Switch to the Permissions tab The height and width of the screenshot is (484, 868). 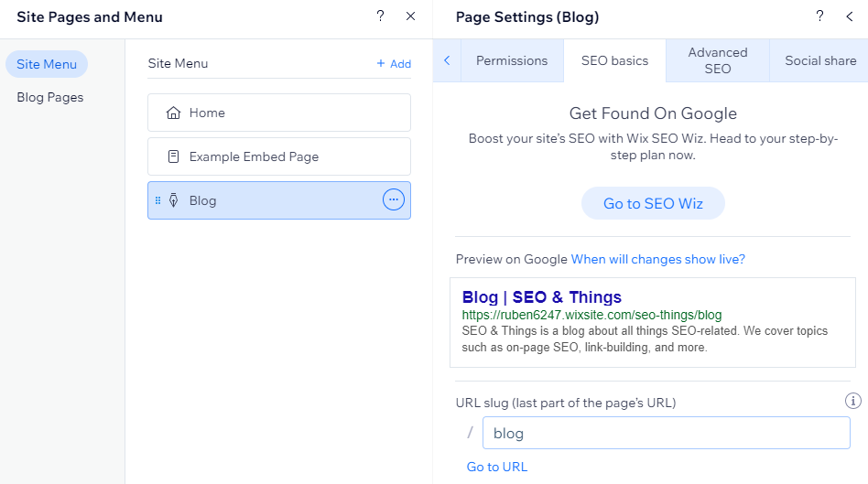pyautogui.click(x=512, y=60)
